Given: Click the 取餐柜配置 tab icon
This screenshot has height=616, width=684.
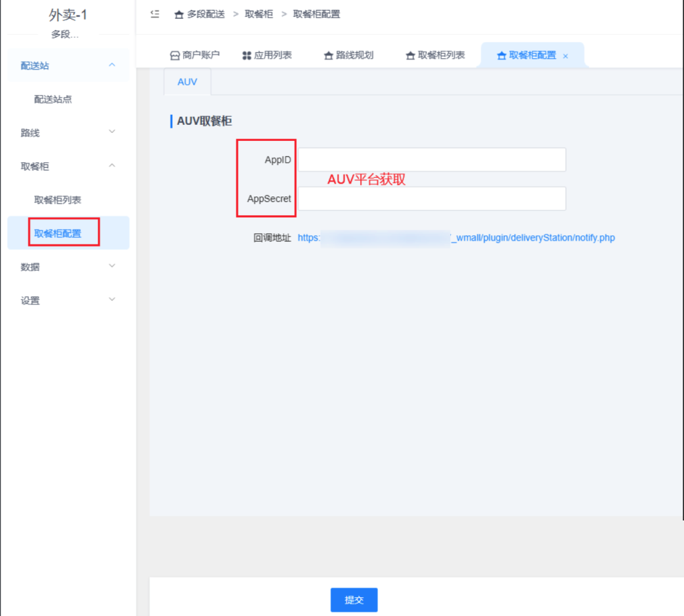Looking at the screenshot, I should 502,55.
